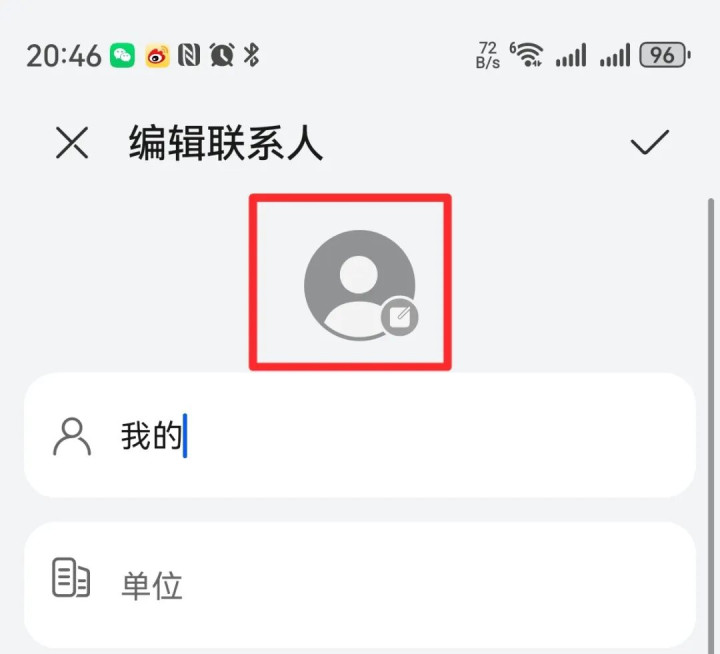Tap the 72 B/s network speed indicator
This screenshot has width=720, height=654.
[488, 55]
